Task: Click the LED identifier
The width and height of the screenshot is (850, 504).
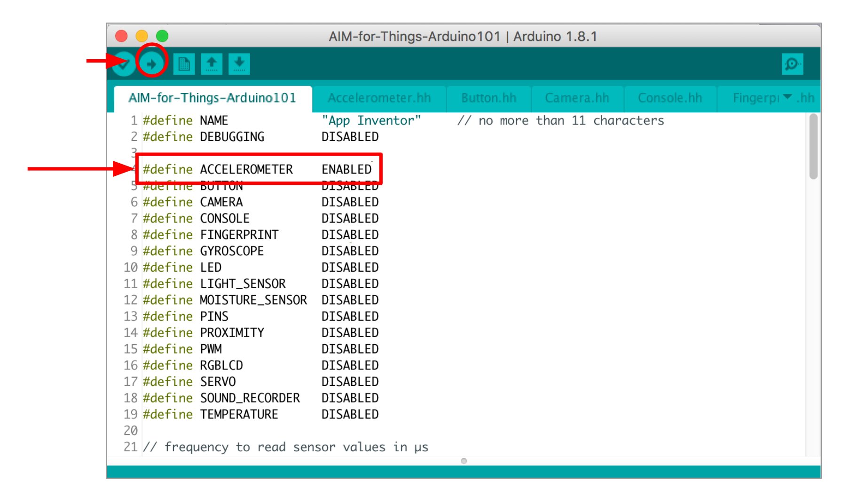Action: (211, 268)
